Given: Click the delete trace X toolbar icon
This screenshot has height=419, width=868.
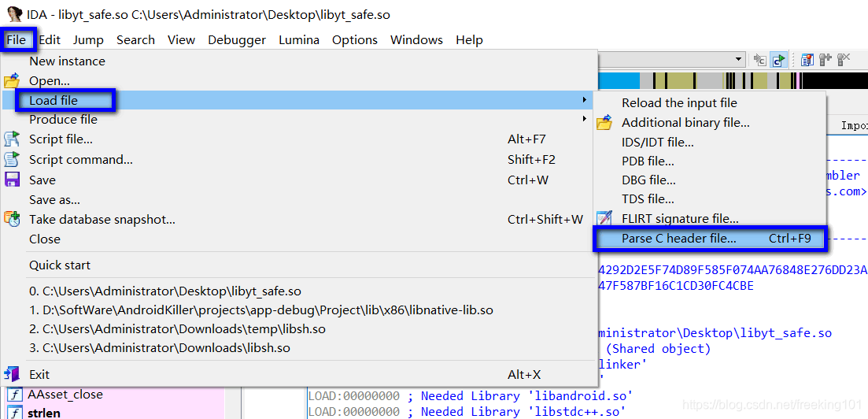Looking at the screenshot, I should pos(844,60).
